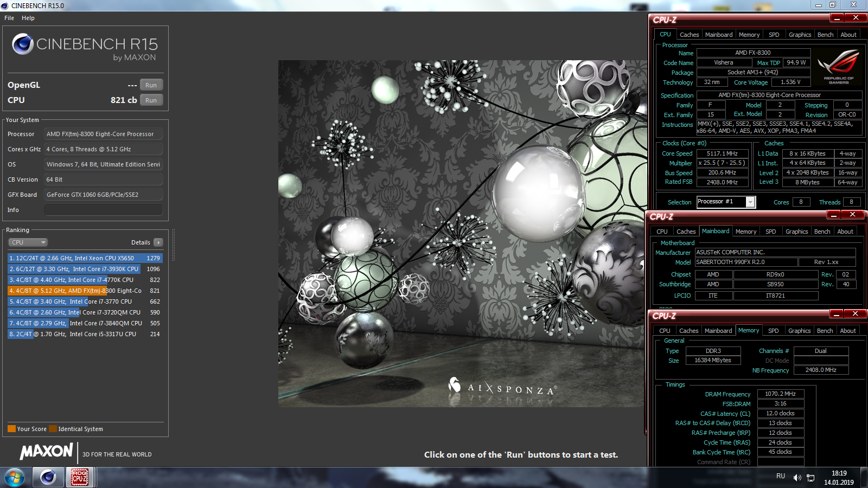Run the OpenGL benchmark test
The image size is (868, 488).
click(x=151, y=85)
